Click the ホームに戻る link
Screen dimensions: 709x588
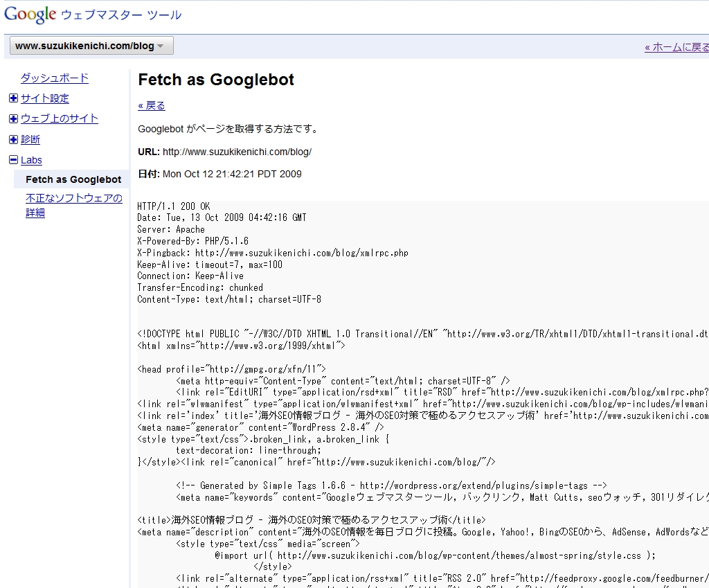[x=676, y=47]
